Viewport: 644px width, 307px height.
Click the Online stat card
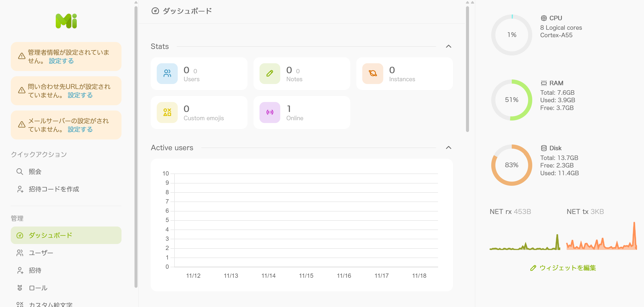click(x=302, y=112)
